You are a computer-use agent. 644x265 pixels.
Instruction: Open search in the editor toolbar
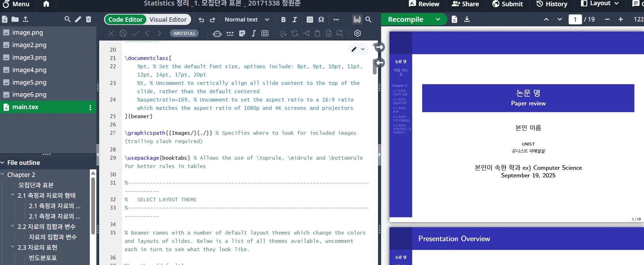369,20
